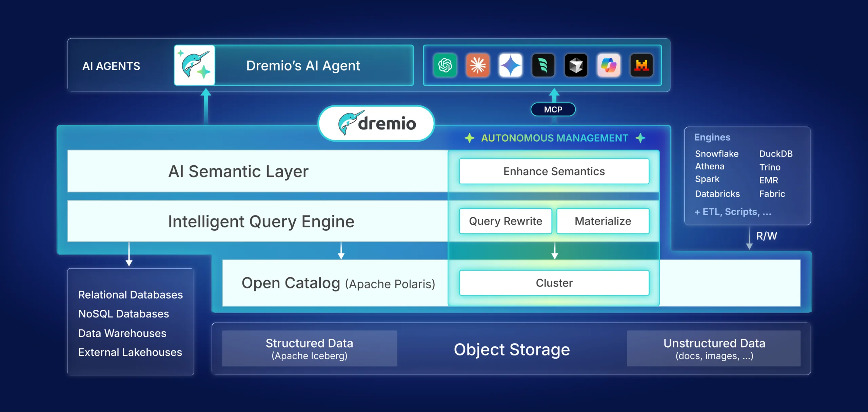This screenshot has height=412, width=868.
Task: Click the Snowflake engine label
Action: [716, 154]
